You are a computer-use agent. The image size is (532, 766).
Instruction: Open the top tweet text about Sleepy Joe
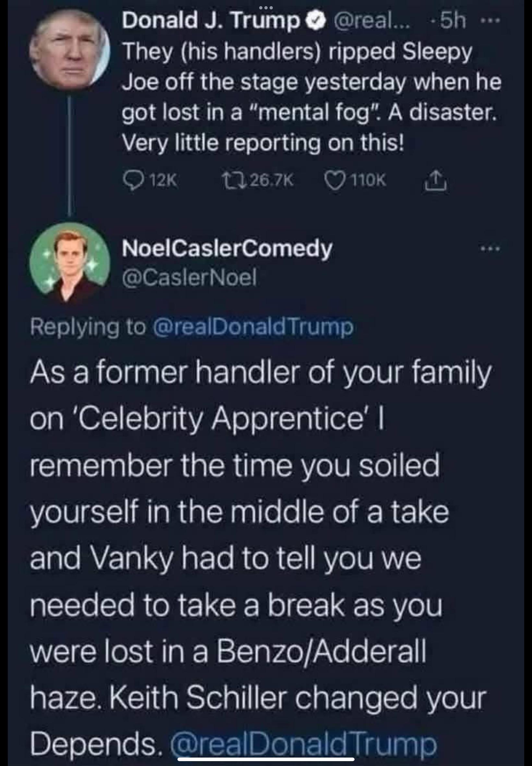click(311, 98)
